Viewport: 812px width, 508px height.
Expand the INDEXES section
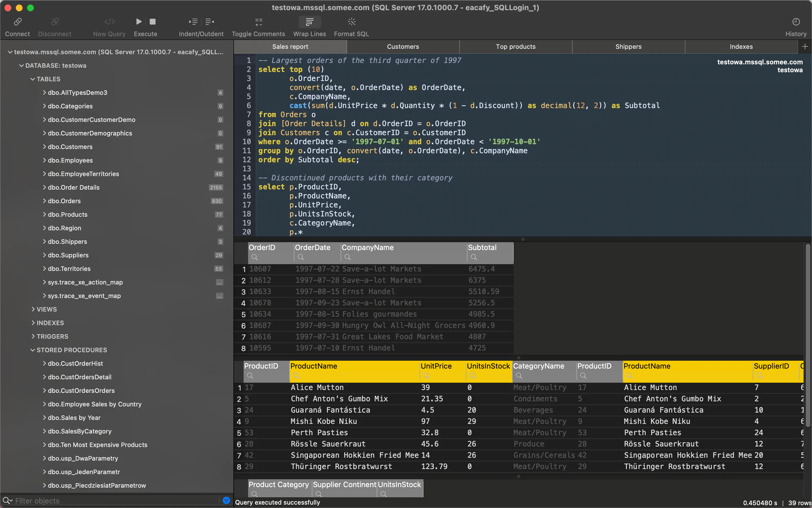(x=33, y=323)
